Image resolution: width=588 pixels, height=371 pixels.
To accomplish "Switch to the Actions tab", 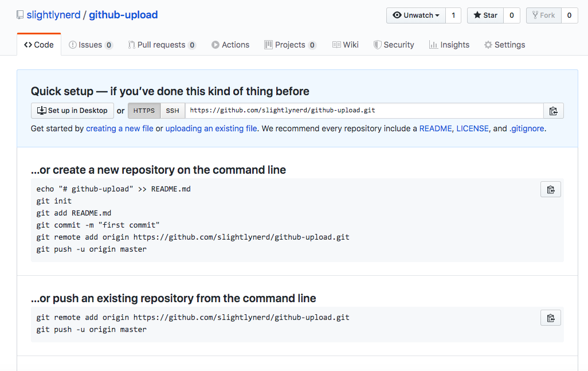I will [x=230, y=45].
